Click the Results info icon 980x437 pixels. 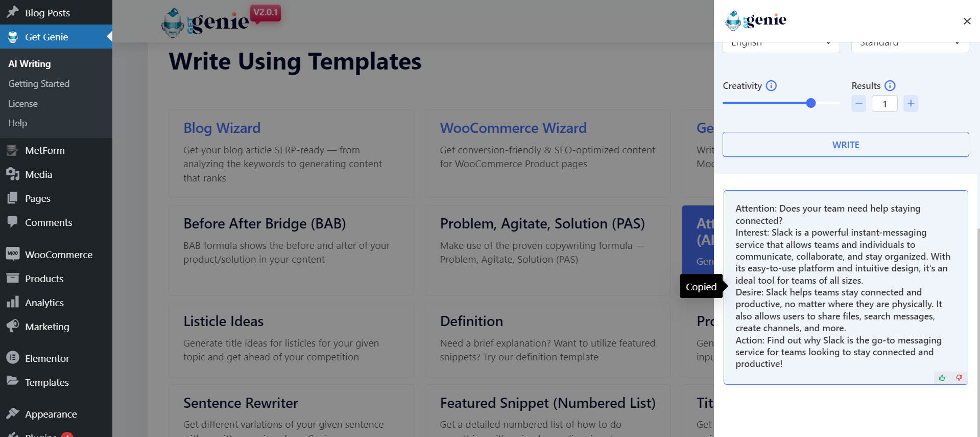coord(890,86)
